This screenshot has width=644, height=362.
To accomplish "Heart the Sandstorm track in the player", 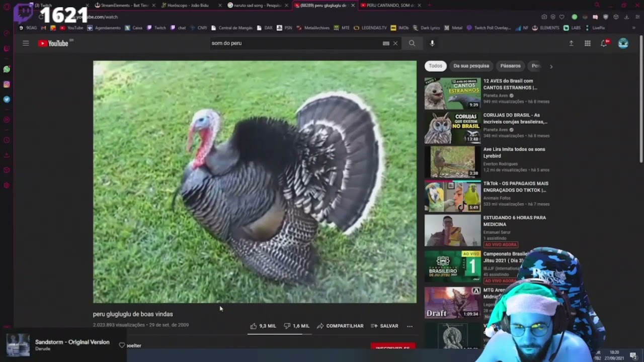I will coord(122,345).
